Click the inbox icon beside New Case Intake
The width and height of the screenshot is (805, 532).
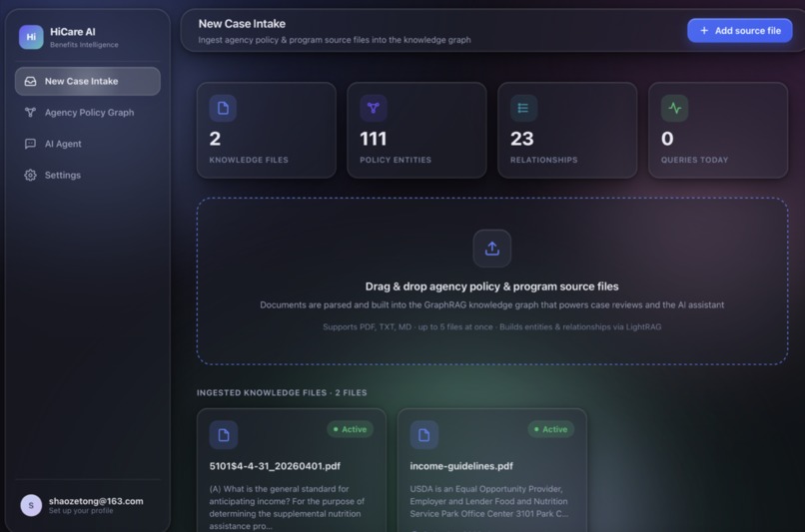click(30, 81)
